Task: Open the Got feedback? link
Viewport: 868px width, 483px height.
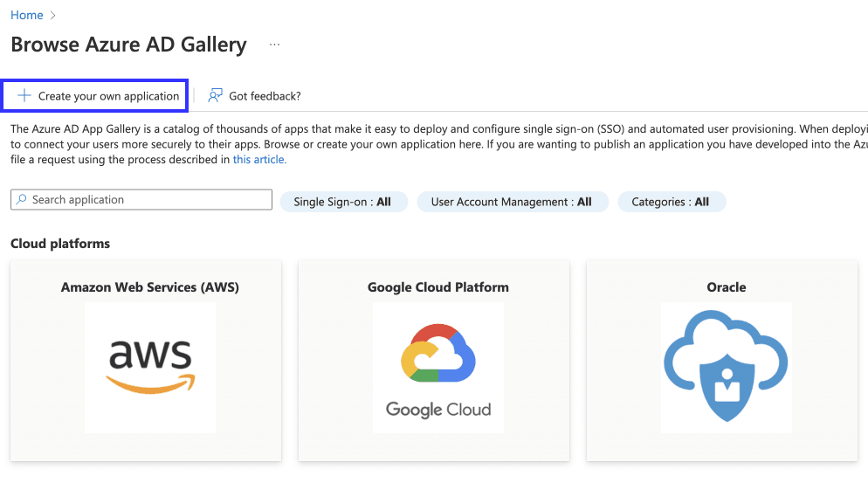Action: tap(265, 96)
